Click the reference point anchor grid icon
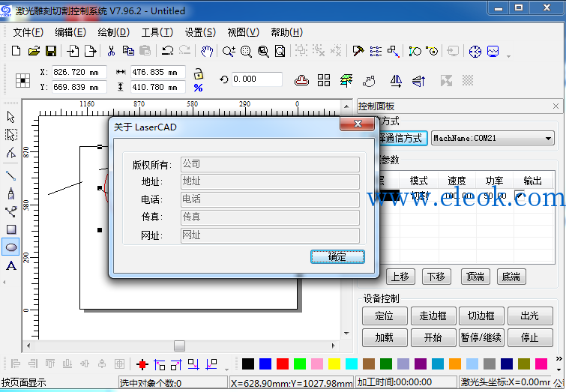This screenshot has height=392, width=566. pos(22,80)
